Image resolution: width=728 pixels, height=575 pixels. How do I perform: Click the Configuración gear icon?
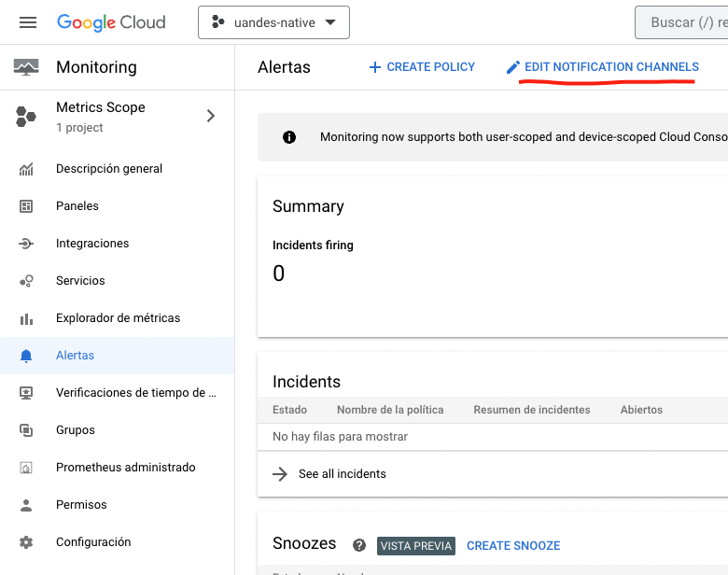tap(26, 542)
